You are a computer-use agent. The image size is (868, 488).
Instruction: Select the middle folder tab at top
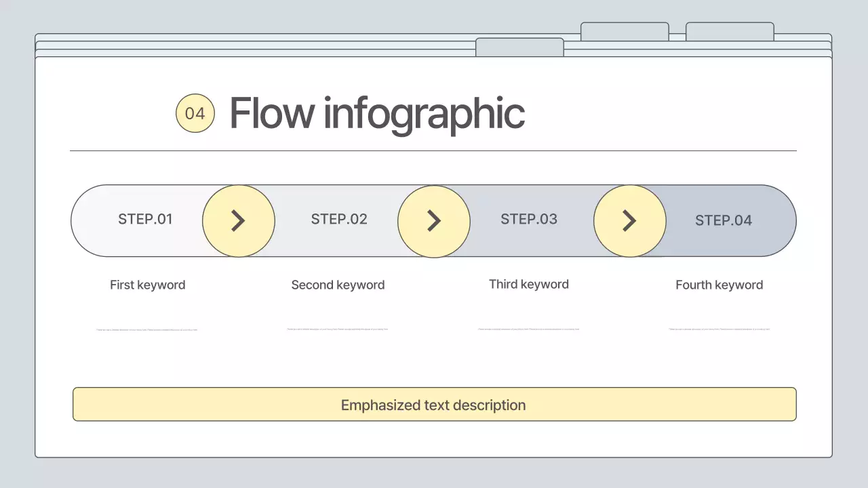pyautogui.click(x=625, y=31)
